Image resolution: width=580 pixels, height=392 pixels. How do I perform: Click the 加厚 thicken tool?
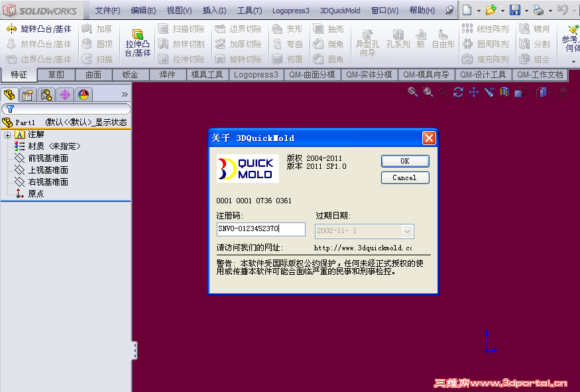pyautogui.click(x=97, y=29)
